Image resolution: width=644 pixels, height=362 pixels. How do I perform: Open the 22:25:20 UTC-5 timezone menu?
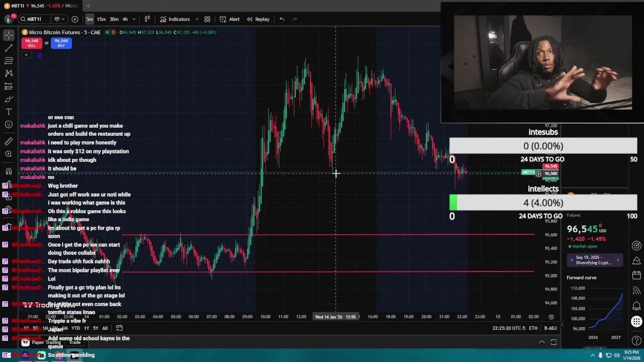pyautogui.click(x=509, y=328)
